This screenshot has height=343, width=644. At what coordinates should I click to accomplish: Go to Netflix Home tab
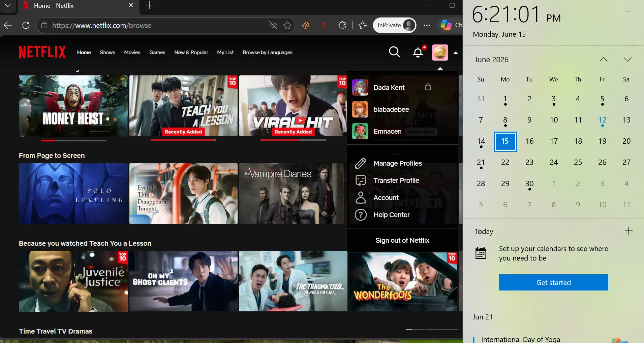point(84,53)
